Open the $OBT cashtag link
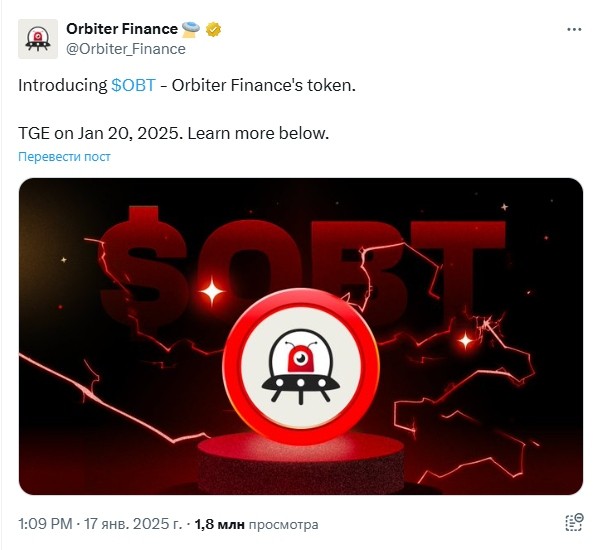Screen dimensions: 599x550 (133, 85)
